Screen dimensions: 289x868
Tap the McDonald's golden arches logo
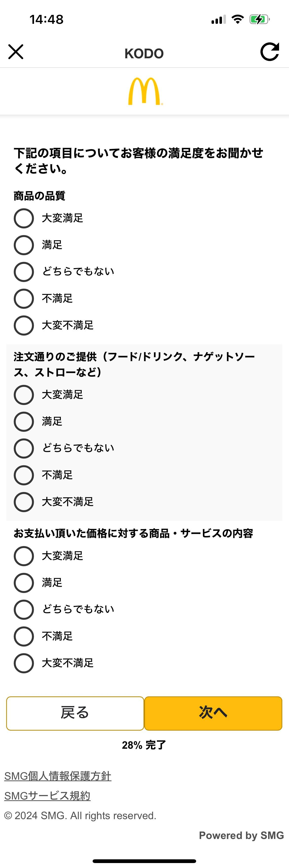[x=145, y=91]
